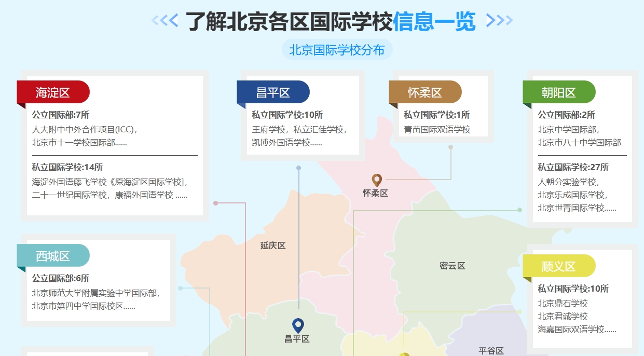The width and height of the screenshot is (644, 356).
Task: Toggle the 北京国际学校分布 badge
Action: pyautogui.click(x=337, y=49)
